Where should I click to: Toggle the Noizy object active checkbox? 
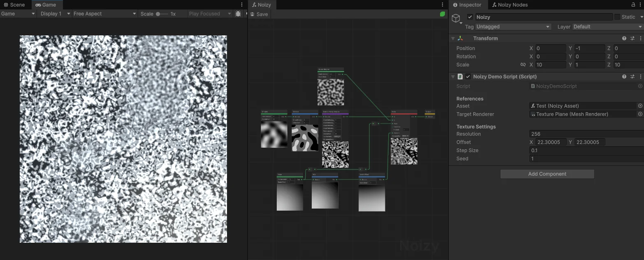(470, 17)
